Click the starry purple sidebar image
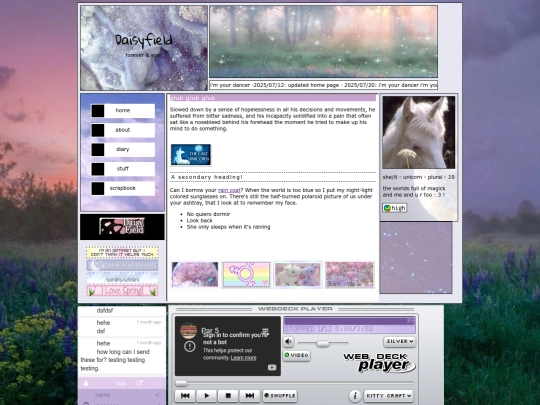This screenshot has width=540, height=405. coord(416,258)
